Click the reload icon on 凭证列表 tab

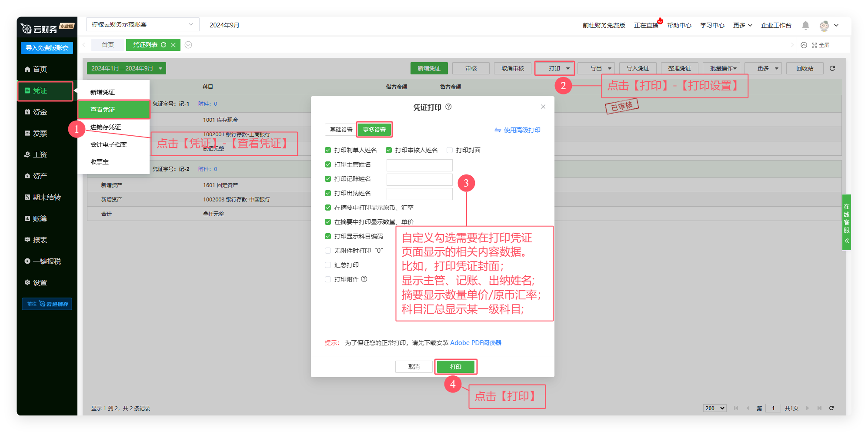point(164,45)
